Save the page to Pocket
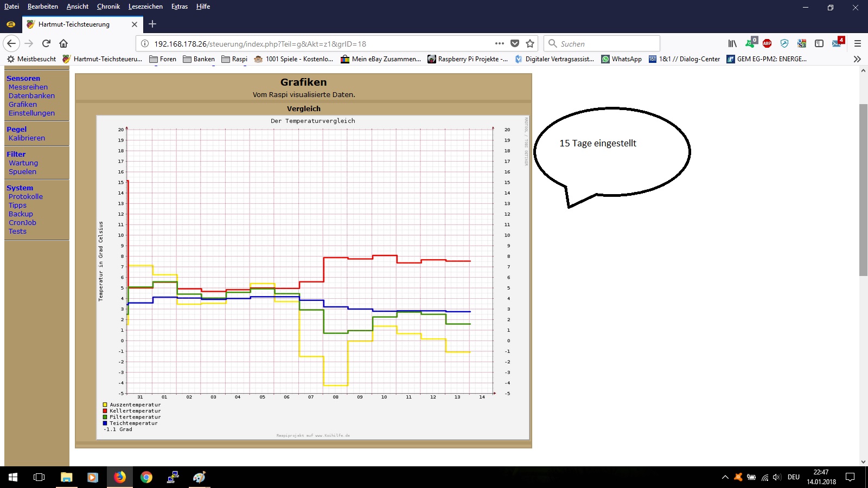The width and height of the screenshot is (868, 488). coord(515,43)
